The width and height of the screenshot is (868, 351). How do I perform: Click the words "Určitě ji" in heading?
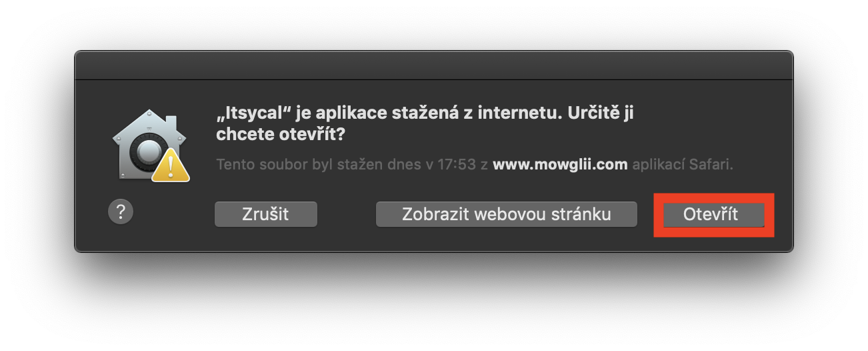(x=599, y=113)
